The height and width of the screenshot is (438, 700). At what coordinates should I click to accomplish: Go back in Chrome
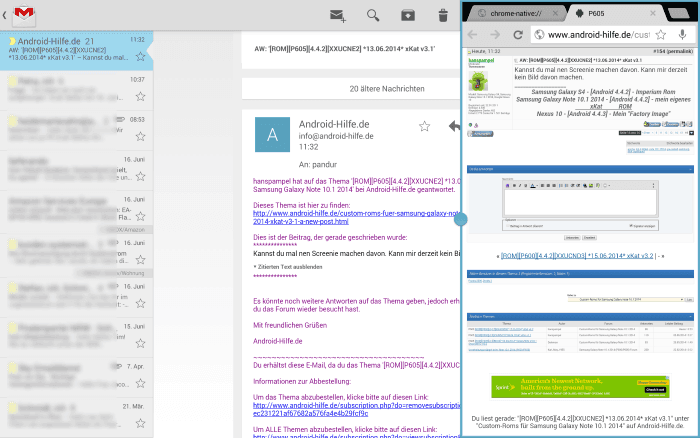(472, 34)
